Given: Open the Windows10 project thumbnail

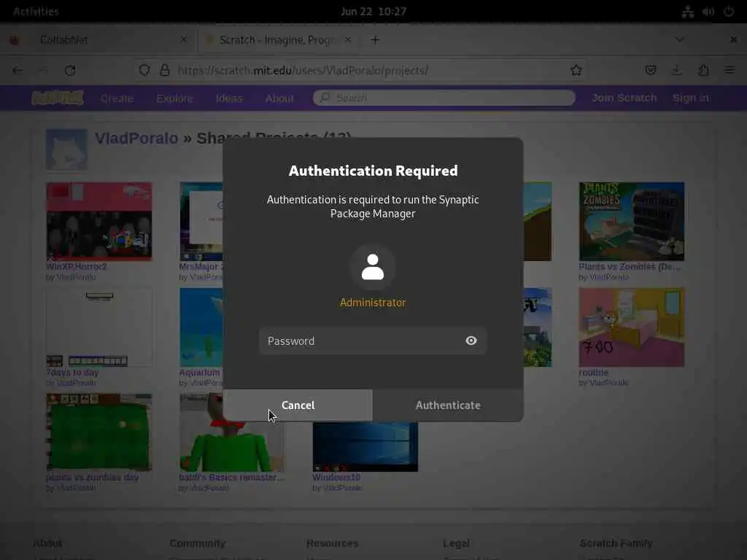Looking at the screenshot, I should point(365,447).
